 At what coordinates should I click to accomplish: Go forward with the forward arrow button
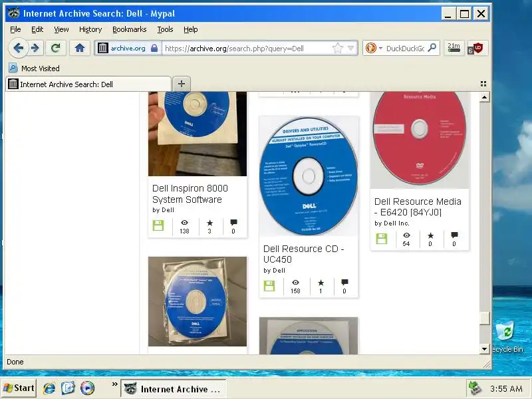(35, 48)
